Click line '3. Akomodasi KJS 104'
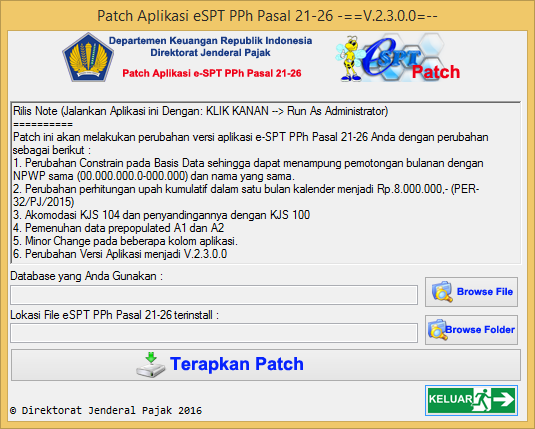Screen dimensions: 535x429 (x=161, y=215)
